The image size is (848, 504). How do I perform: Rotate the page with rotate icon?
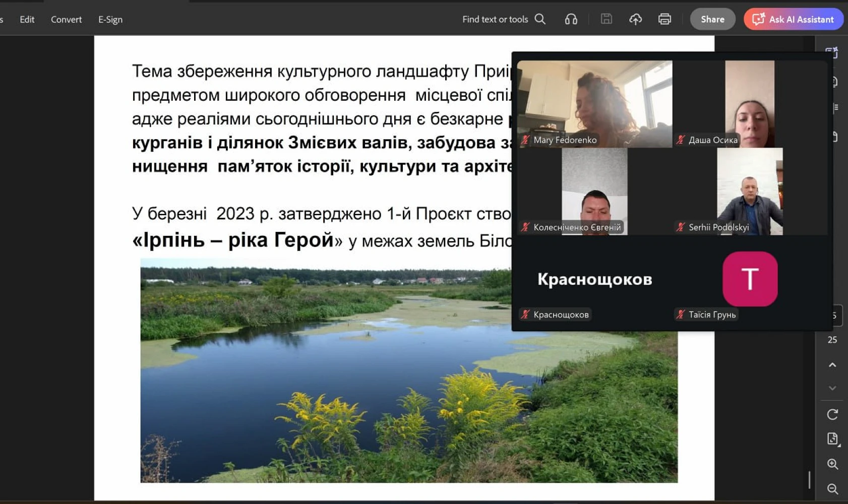pos(832,414)
